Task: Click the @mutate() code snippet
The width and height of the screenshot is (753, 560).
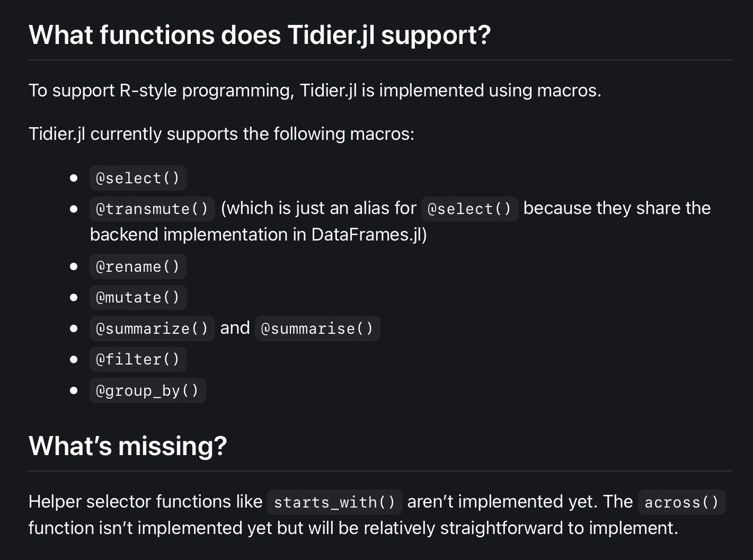Action: [x=138, y=297]
